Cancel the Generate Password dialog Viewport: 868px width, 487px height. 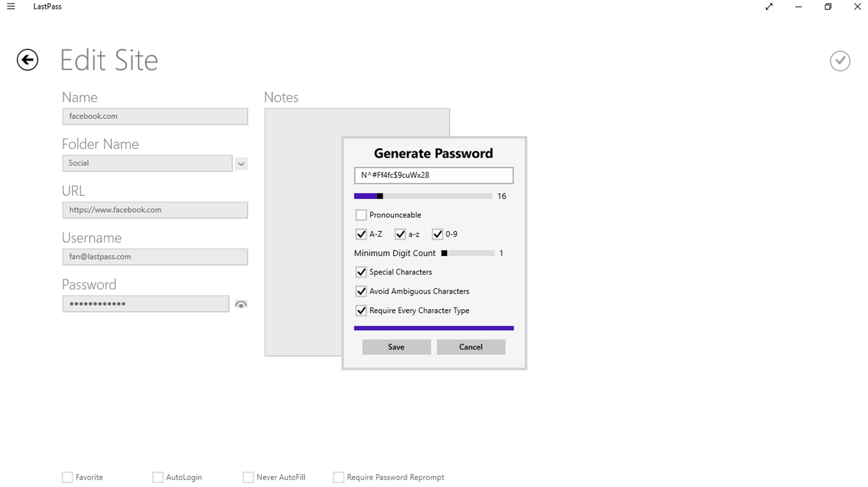(x=471, y=347)
